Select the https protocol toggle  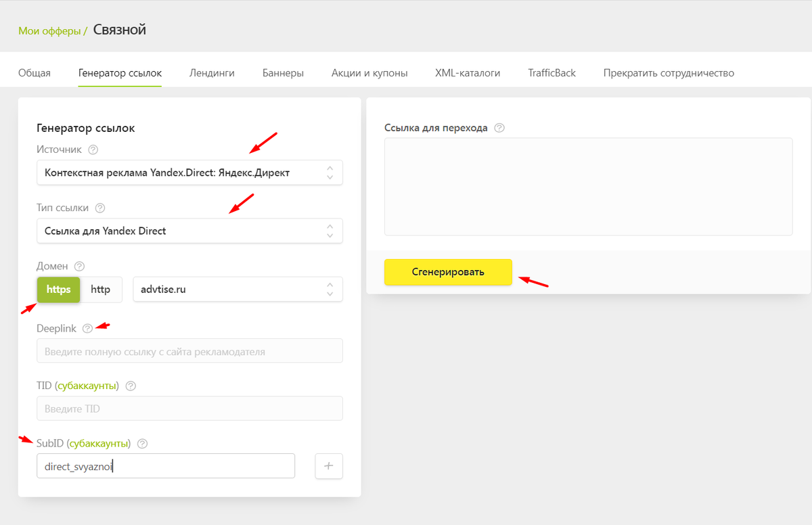[58, 290]
